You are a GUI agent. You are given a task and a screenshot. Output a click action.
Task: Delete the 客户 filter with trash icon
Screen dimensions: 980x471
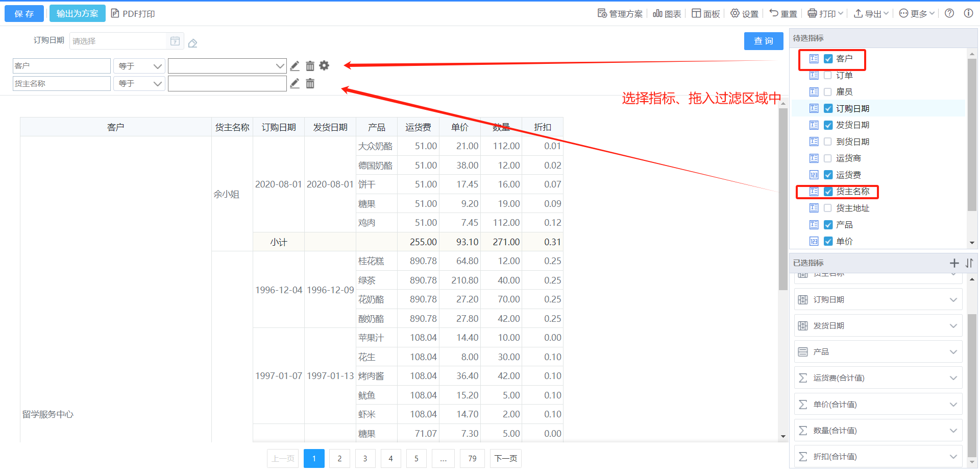click(310, 66)
